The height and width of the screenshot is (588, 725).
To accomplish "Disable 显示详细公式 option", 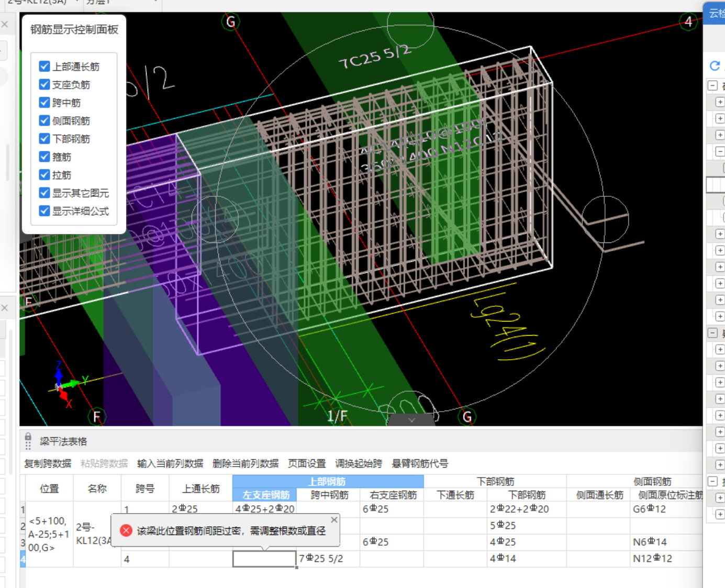I will pyautogui.click(x=44, y=211).
